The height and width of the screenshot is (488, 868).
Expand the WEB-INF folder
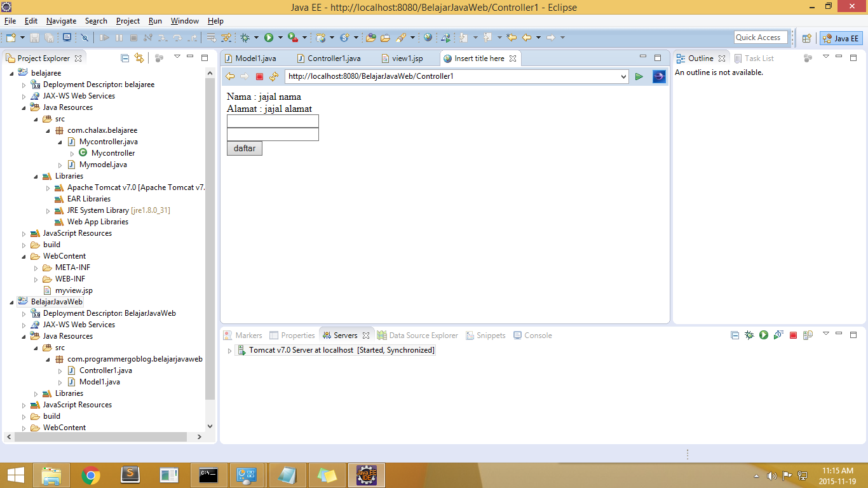click(x=36, y=279)
